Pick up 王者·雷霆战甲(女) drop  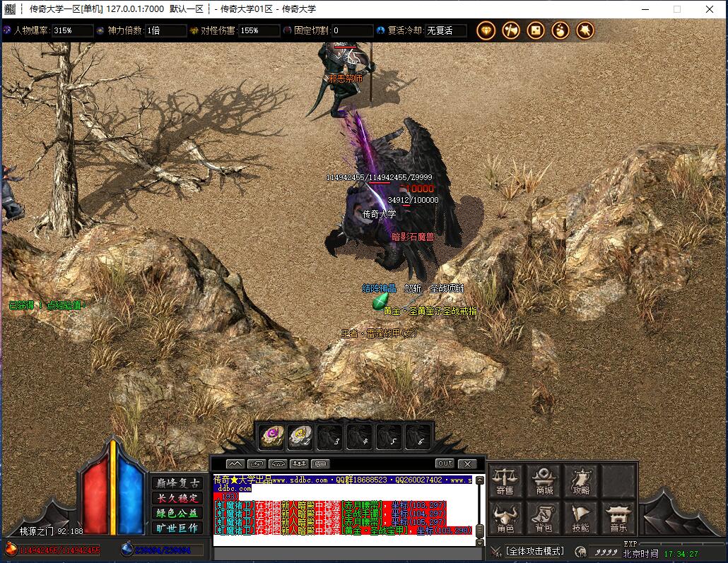coord(379,333)
